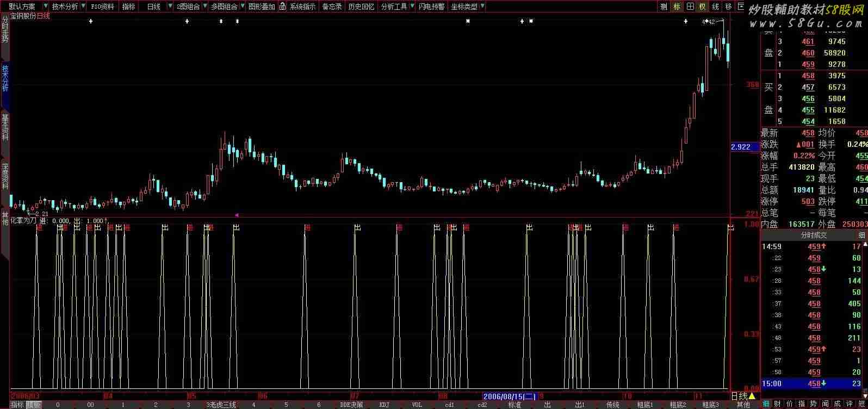Image resolution: width=868 pixels, height=409 pixels.
Task: Open the 备忘录 memo menu
Action: tap(332, 7)
